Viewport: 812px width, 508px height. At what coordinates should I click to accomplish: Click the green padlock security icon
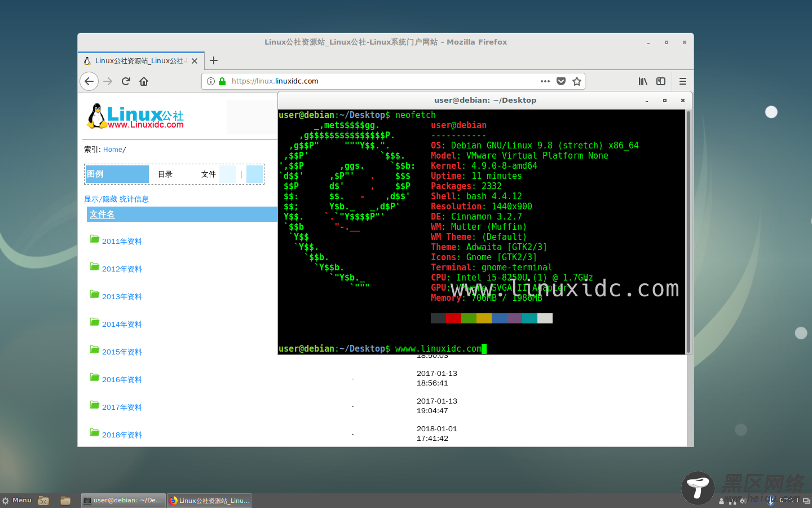[222, 81]
